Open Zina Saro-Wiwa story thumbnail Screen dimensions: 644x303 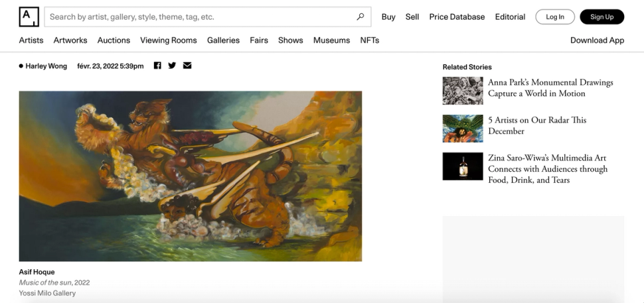(463, 166)
